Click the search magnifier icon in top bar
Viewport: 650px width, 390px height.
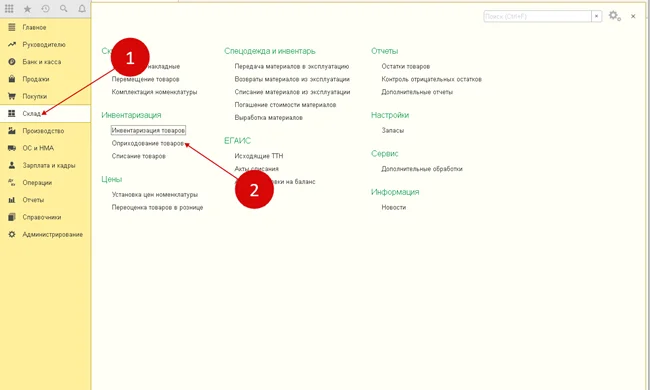coord(63,8)
